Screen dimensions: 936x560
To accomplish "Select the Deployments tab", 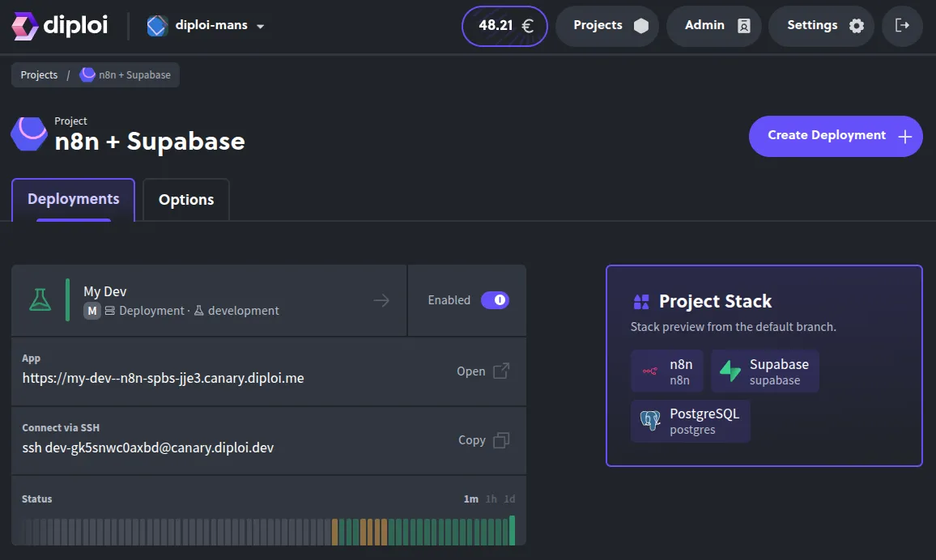I will point(73,198).
